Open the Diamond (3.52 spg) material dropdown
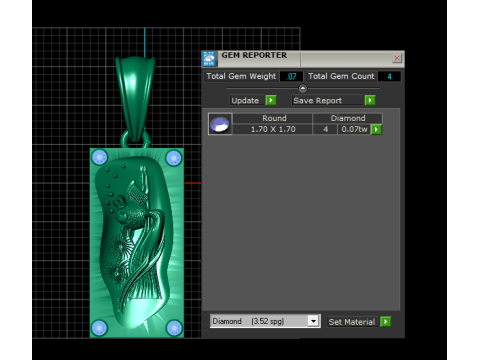This screenshot has width=480, height=360. click(x=265, y=321)
